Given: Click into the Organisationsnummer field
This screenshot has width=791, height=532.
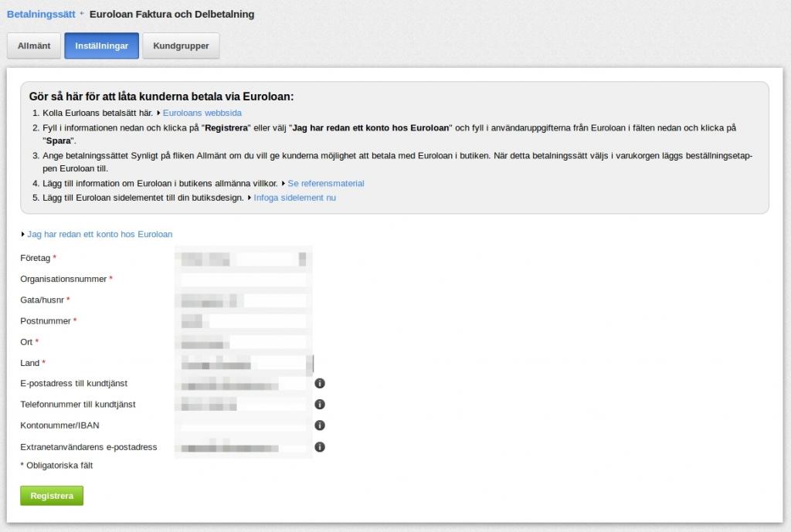Looking at the screenshot, I should tap(243, 280).
